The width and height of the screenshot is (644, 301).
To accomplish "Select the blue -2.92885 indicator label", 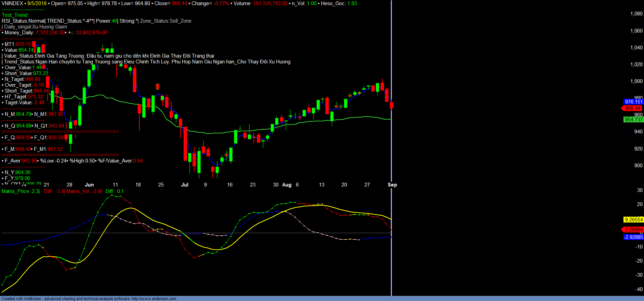I will click(633, 237).
